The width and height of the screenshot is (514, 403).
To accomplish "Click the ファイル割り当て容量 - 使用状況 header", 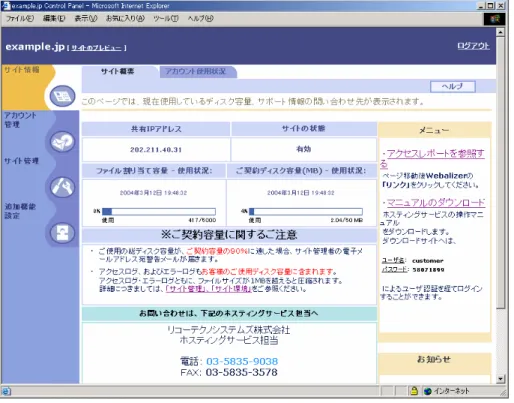I will (154, 171).
